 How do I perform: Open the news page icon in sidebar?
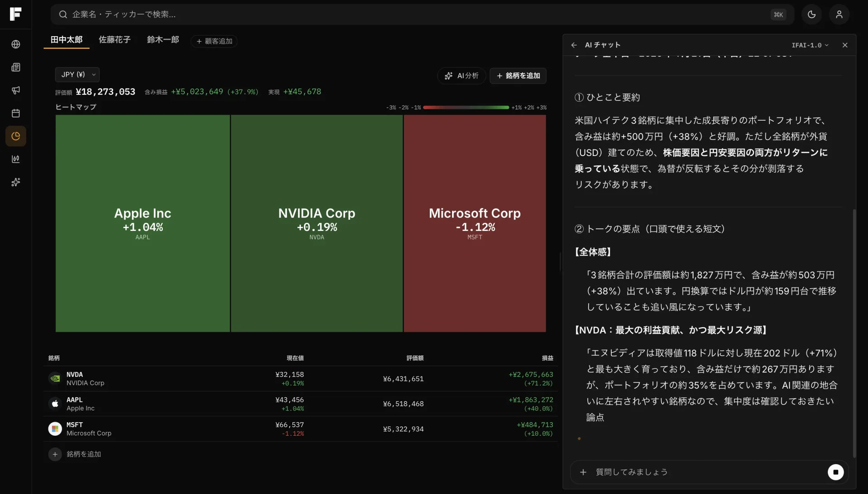pos(16,67)
